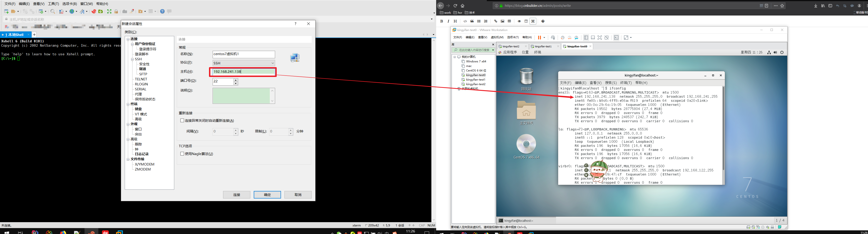The image size is (868, 234).
Task: Open the Xshell 工具(T) menu
Action: (53, 4)
